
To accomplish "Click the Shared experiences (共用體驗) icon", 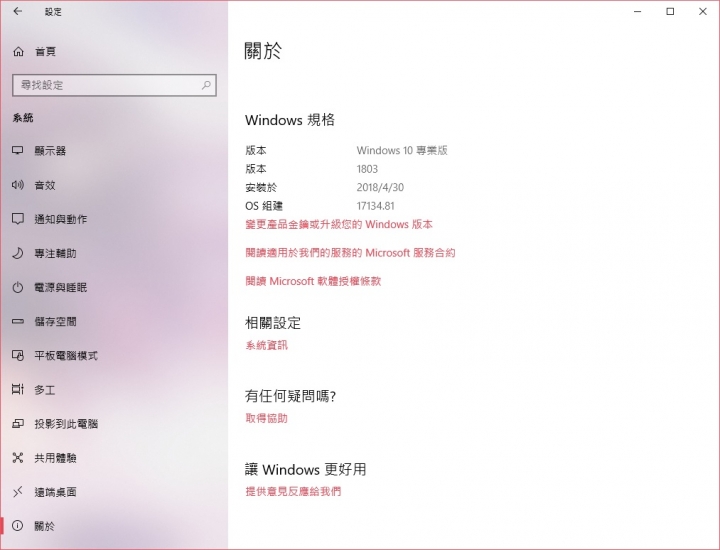I will pyautogui.click(x=17, y=458).
